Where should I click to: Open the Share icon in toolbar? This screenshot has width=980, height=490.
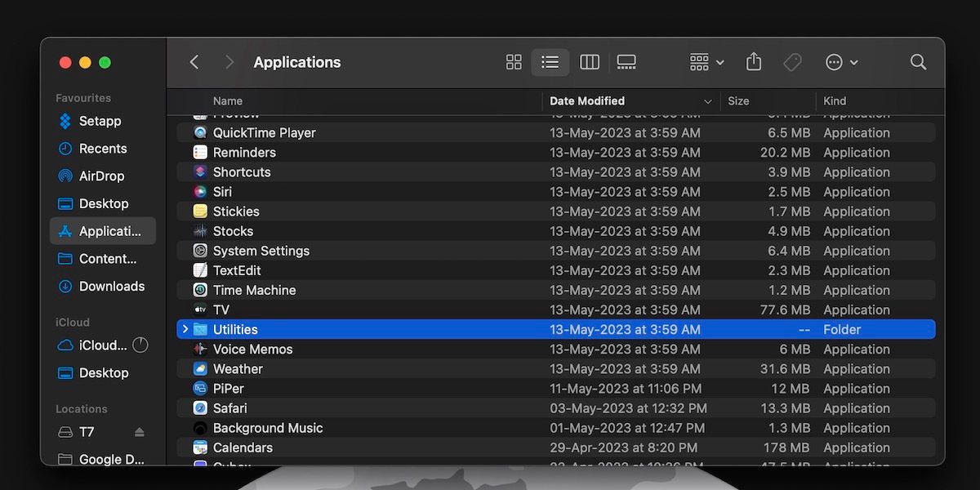[753, 62]
